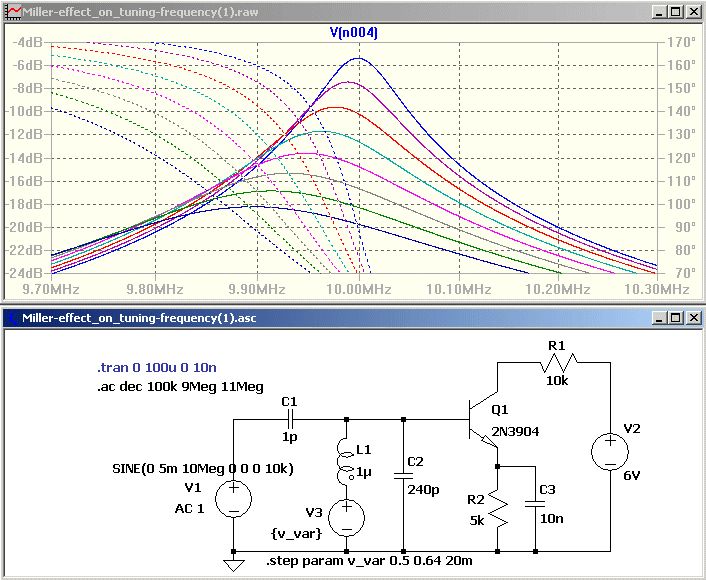Click the -24dB axis label
Image resolution: width=706 pixels, height=580 pixels.
24,273
